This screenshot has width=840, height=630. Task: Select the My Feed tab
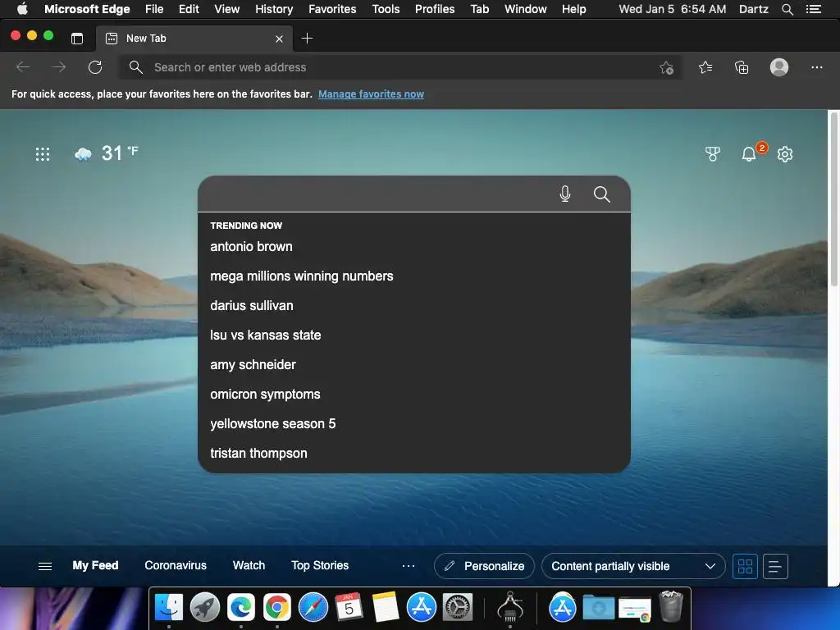(x=95, y=566)
